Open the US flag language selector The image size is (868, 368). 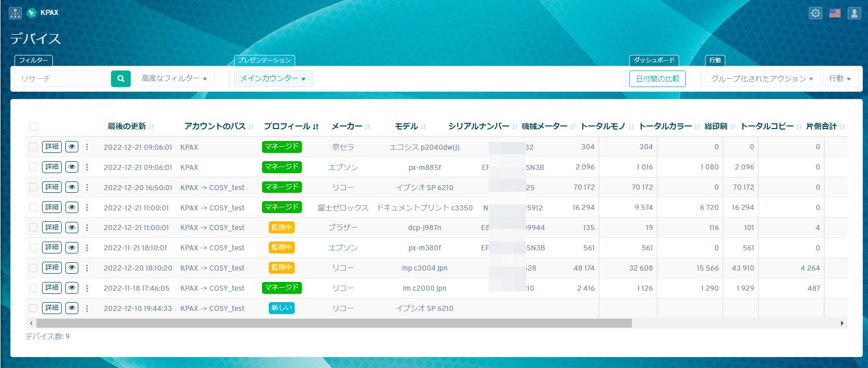tap(835, 13)
